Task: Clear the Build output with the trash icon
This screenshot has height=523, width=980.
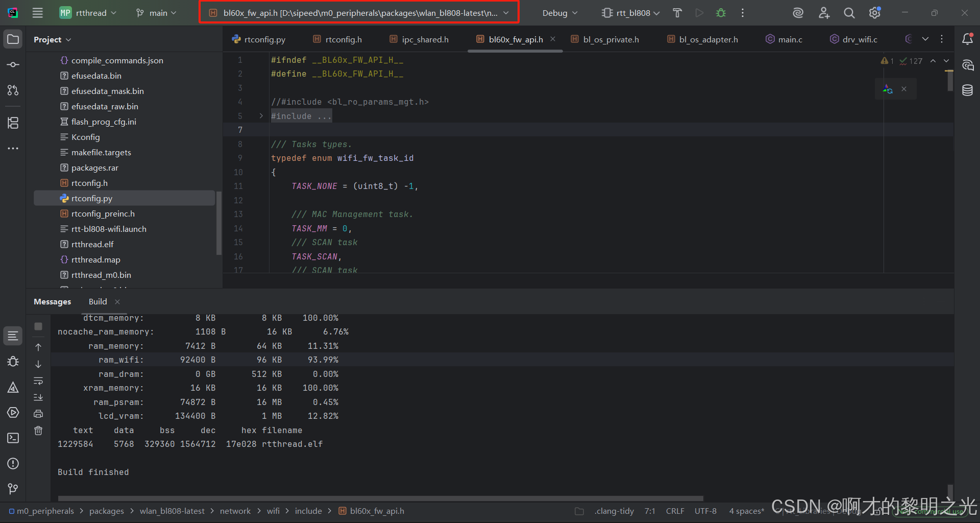Action: pos(38,431)
